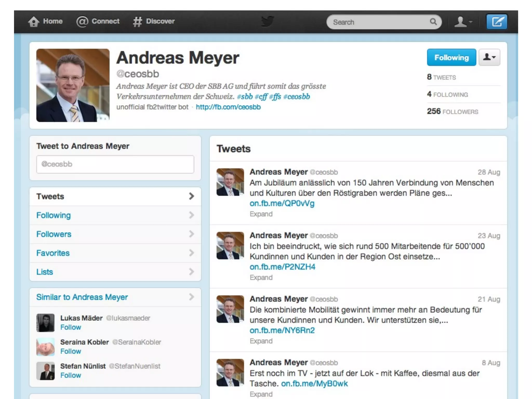This screenshot has height=399, width=532.
Task: Expand the 21 Aug tweet
Action: click(x=261, y=341)
